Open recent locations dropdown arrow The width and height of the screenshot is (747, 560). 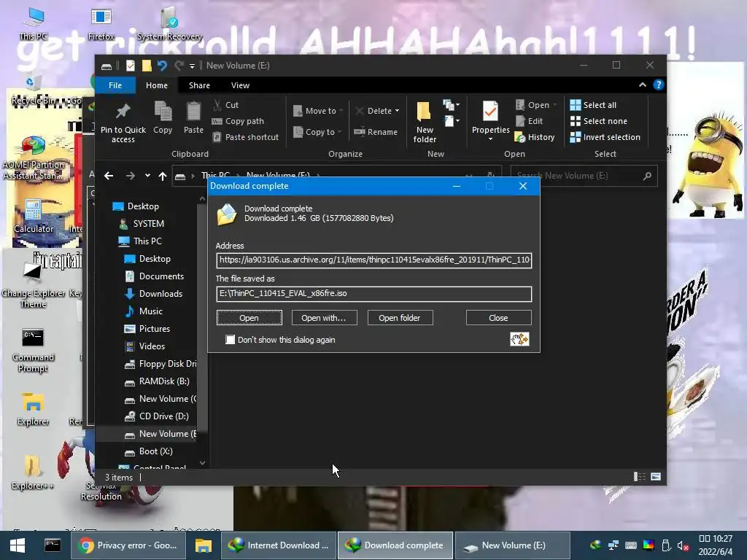[x=147, y=176]
